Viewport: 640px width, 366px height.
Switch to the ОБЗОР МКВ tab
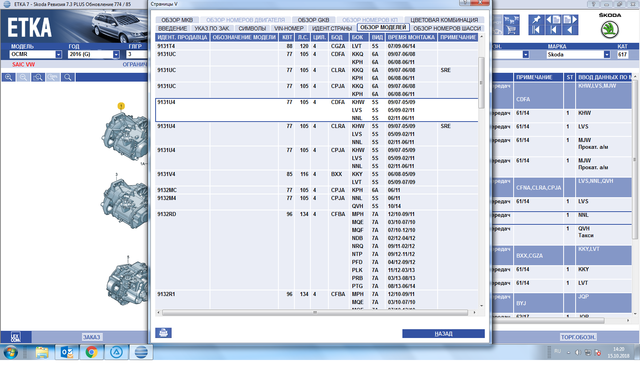177,20
